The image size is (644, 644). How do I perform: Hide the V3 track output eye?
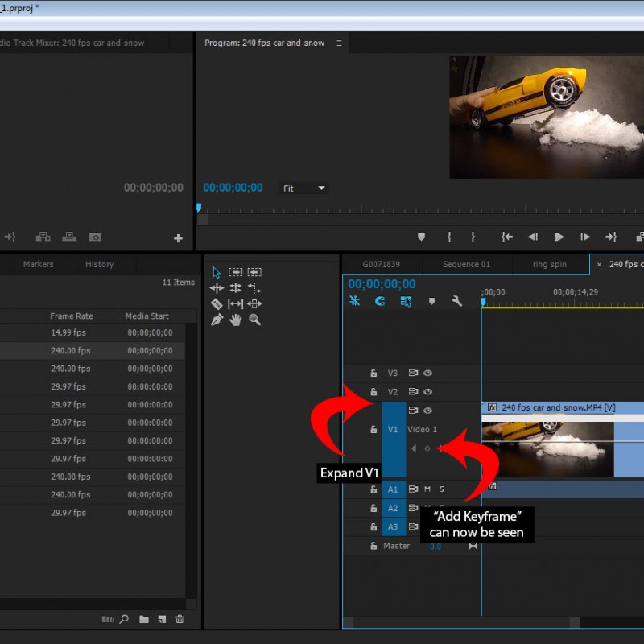[428, 374]
